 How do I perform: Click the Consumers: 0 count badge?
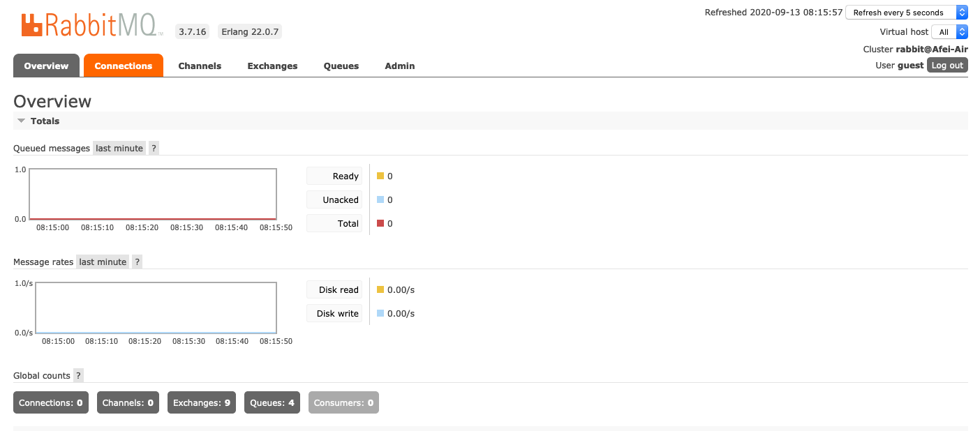[343, 402]
